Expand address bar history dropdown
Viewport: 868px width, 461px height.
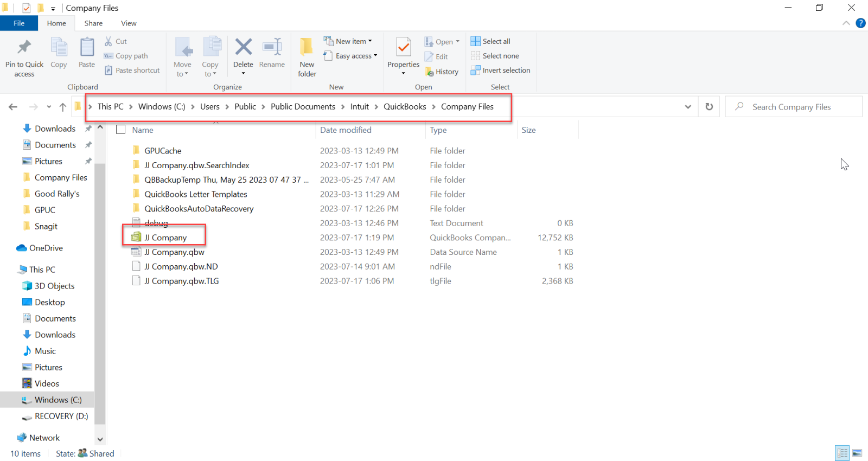coord(688,107)
